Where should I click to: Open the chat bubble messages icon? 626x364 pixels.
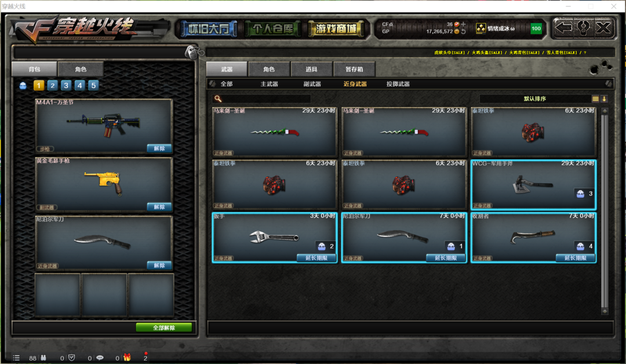(100, 358)
